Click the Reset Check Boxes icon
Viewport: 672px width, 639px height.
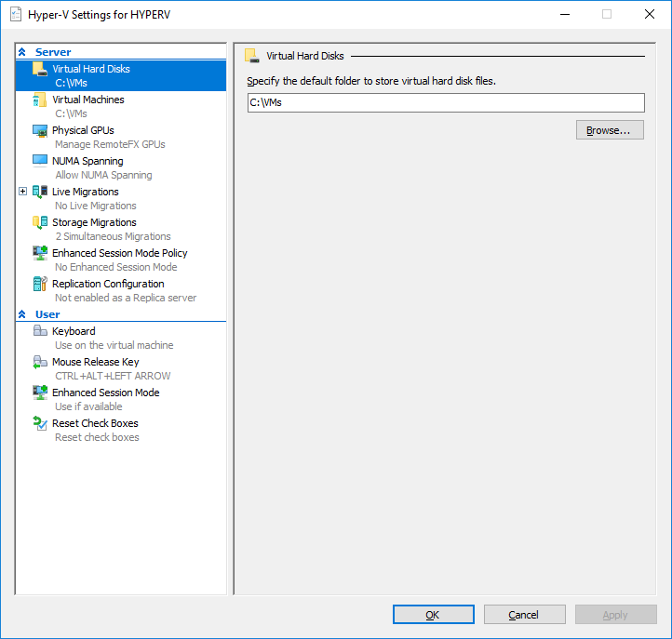40,423
